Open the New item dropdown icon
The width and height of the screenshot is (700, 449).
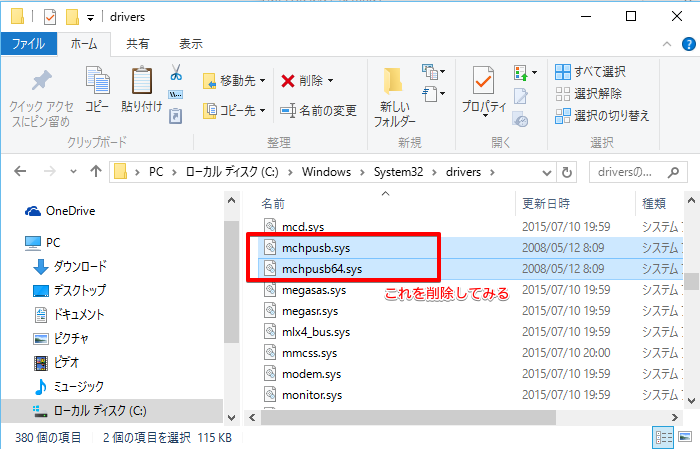click(433, 71)
